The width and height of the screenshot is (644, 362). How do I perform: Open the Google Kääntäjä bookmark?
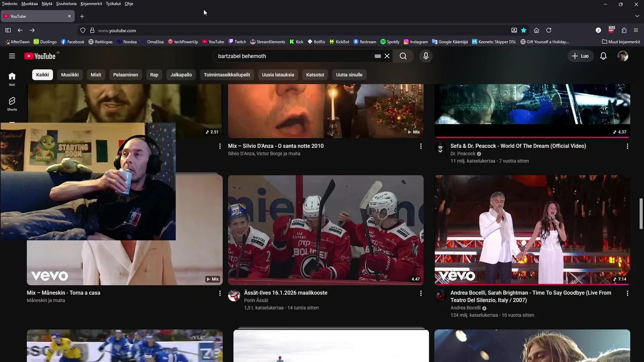[449, 42]
